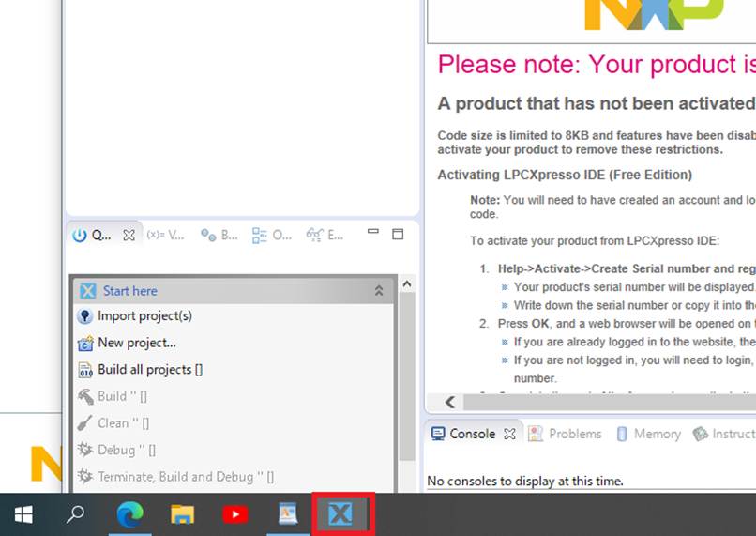756x536 pixels.
Task: Collapse the Start here section
Action: 379,291
